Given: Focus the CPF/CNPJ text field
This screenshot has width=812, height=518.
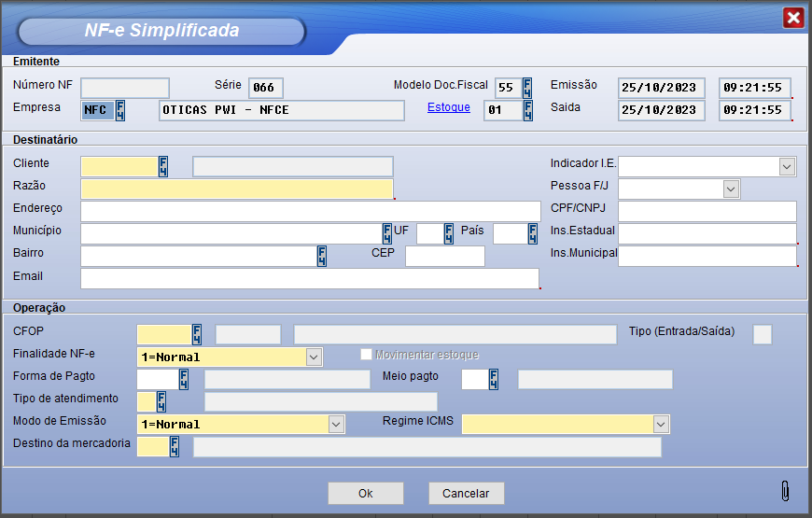Looking at the screenshot, I should tap(707, 211).
